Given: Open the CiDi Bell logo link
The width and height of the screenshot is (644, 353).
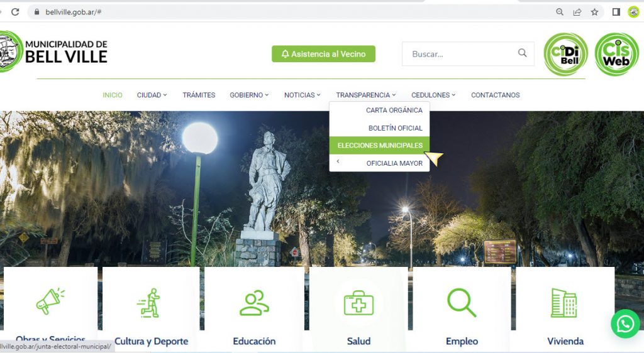Looking at the screenshot, I should (565, 54).
